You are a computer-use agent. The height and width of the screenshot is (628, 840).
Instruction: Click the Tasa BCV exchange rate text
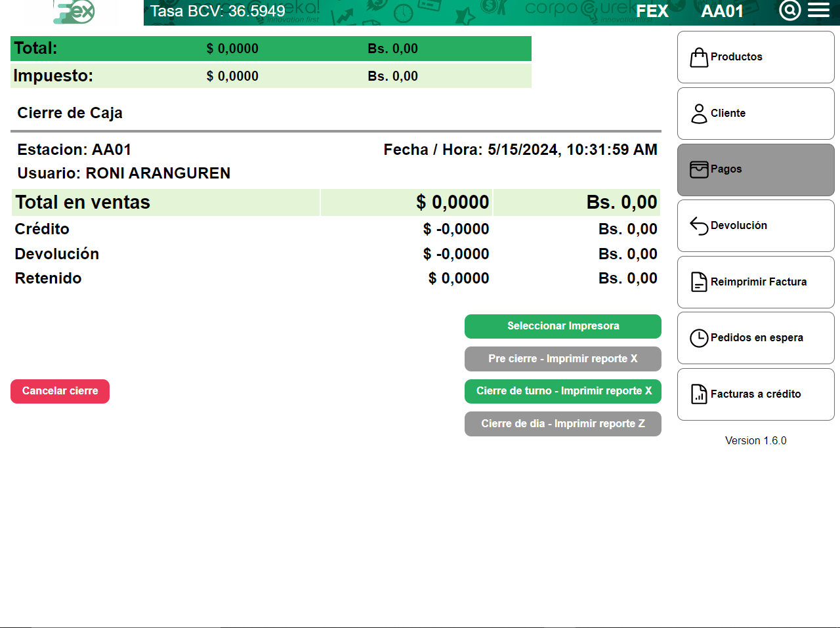click(x=217, y=11)
